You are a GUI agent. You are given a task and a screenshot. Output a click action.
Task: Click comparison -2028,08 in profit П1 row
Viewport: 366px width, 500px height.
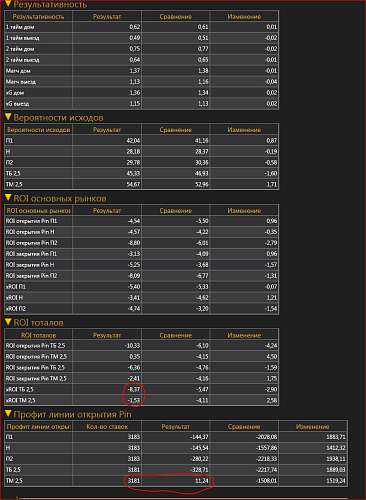[x=267, y=437]
